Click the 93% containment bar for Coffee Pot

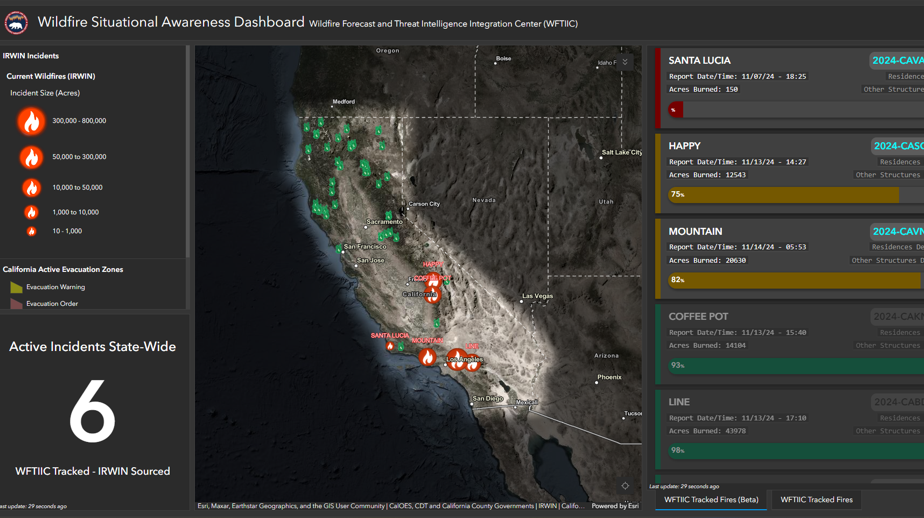click(x=796, y=366)
